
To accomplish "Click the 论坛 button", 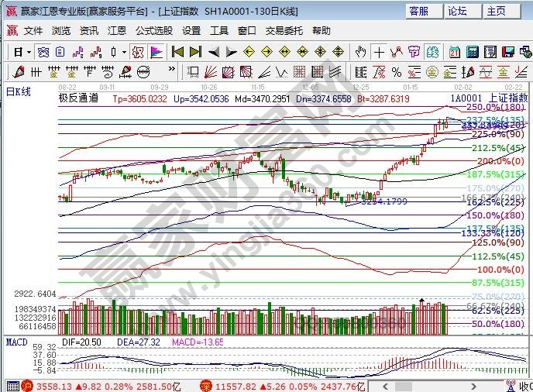I will [x=457, y=11].
